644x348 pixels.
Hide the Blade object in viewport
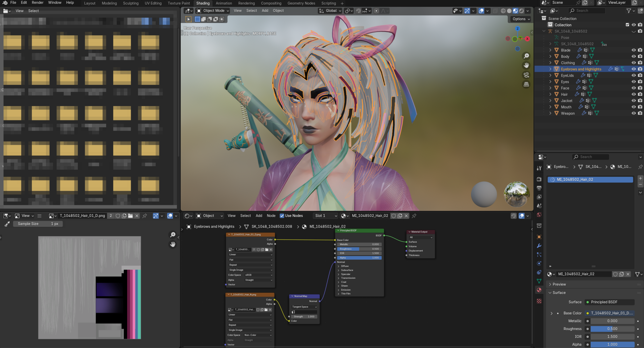(634, 50)
